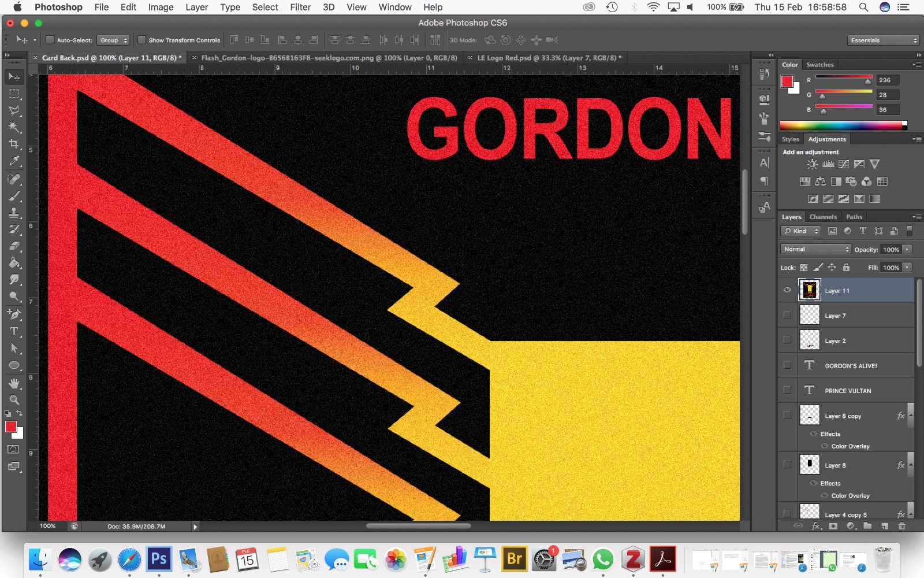Viewport: 924px width, 578px height.
Task: Open the Layers panel options menu
Action: [x=916, y=217]
